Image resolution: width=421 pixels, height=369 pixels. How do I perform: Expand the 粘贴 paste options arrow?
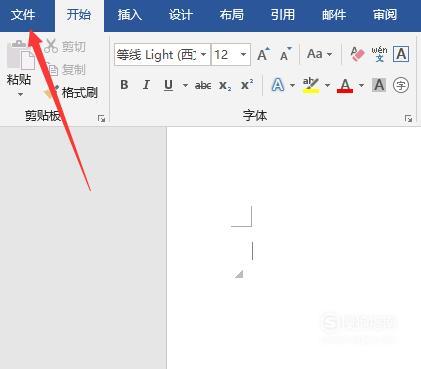(x=20, y=95)
